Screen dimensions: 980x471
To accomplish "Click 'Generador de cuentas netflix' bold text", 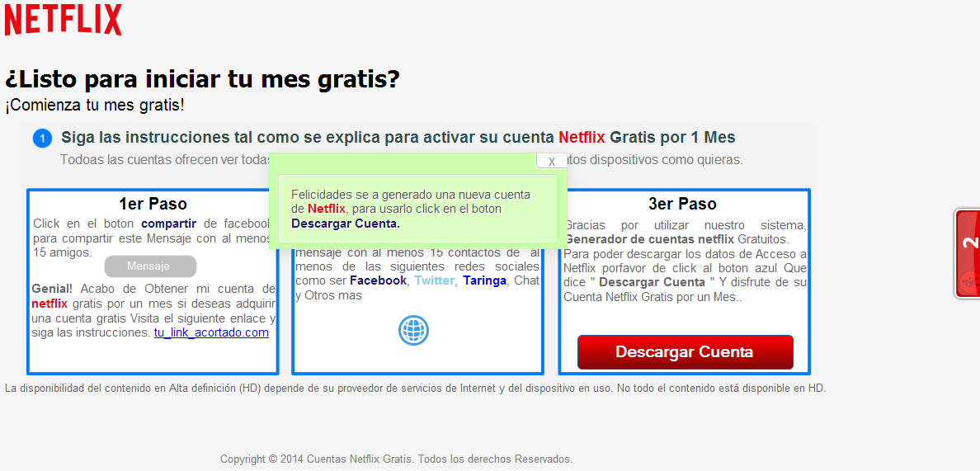I will tap(649, 239).
